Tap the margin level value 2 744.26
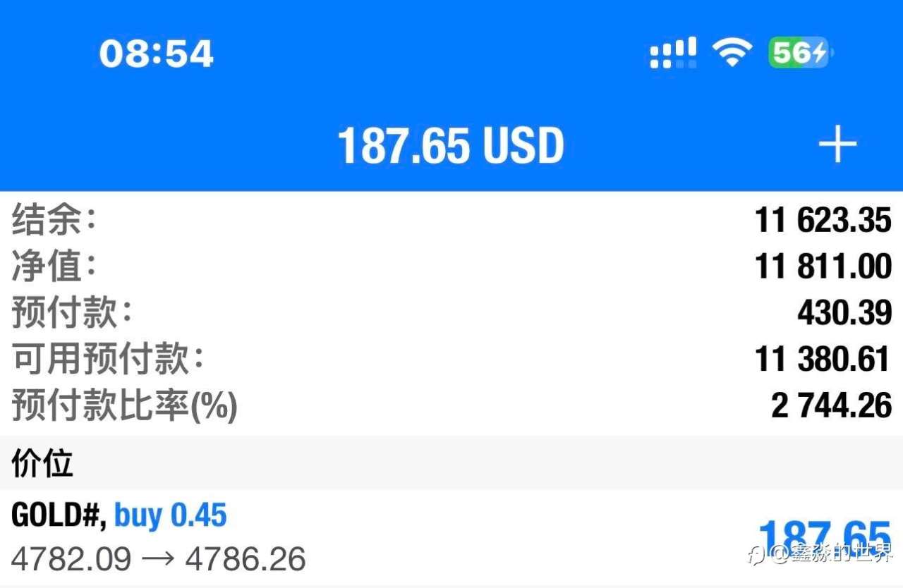903x588 pixels. click(x=832, y=406)
